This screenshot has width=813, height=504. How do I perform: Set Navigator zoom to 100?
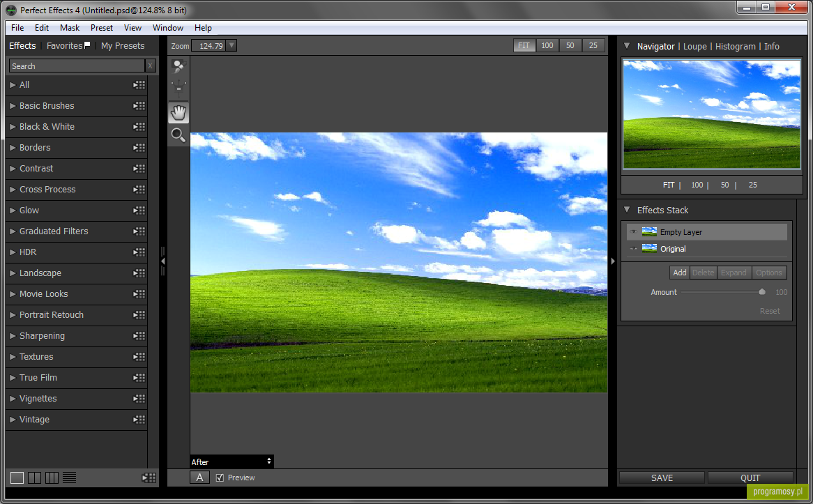(x=697, y=185)
